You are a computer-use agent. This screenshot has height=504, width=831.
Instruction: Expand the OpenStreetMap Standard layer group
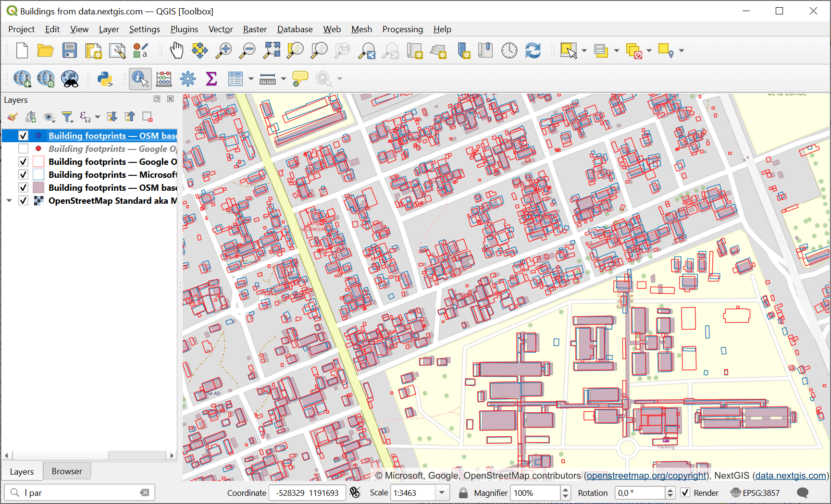tap(9, 201)
